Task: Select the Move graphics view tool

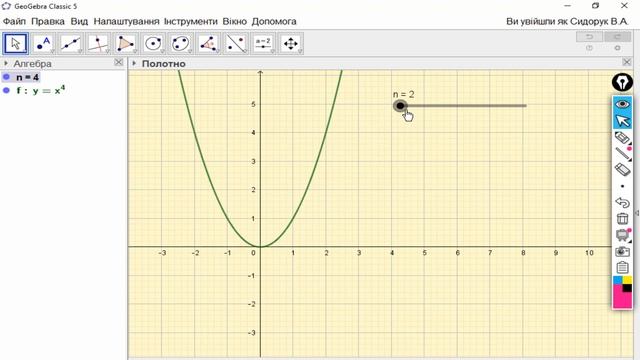Action: pos(291,43)
